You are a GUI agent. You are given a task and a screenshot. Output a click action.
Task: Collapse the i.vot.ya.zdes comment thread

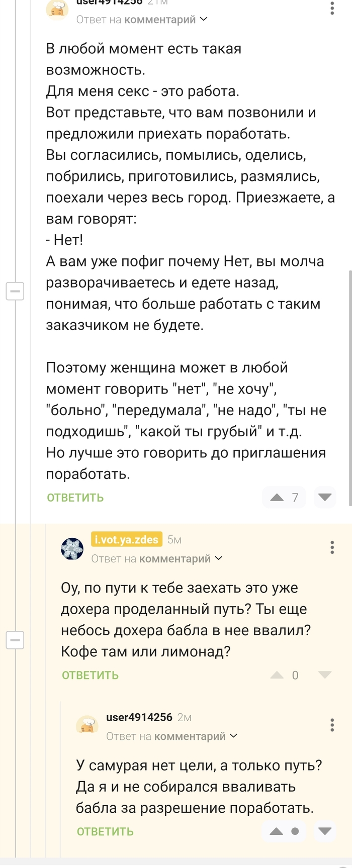click(x=15, y=639)
